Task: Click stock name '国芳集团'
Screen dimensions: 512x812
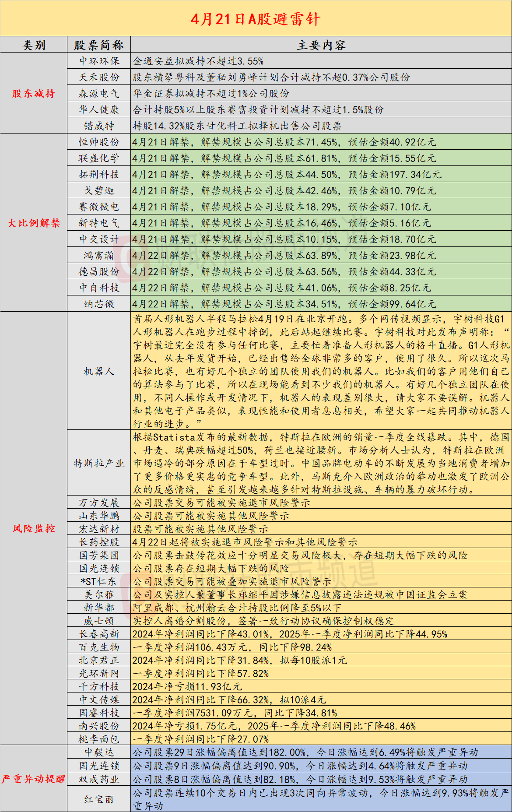Action: pyautogui.click(x=99, y=555)
